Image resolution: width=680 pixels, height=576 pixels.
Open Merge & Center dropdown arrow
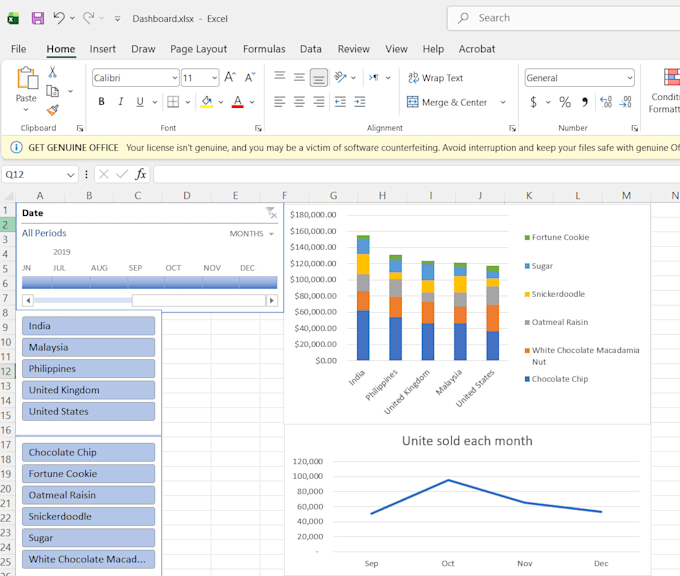tap(503, 102)
